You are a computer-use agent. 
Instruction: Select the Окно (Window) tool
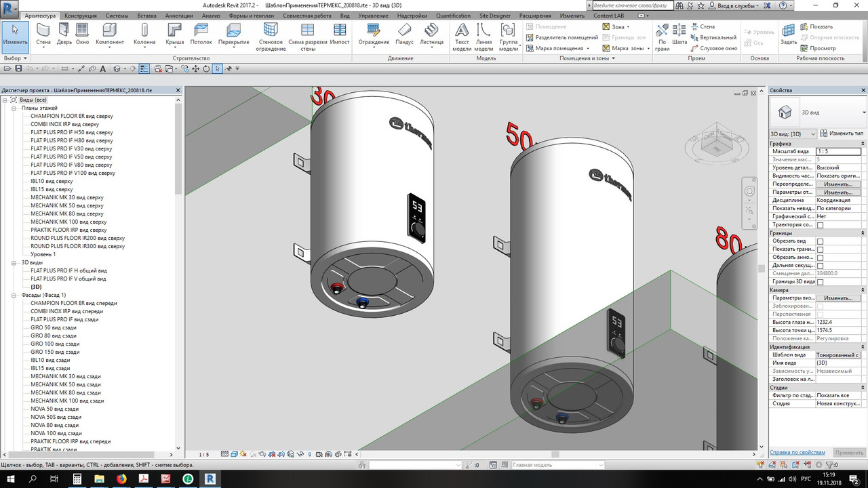point(82,35)
